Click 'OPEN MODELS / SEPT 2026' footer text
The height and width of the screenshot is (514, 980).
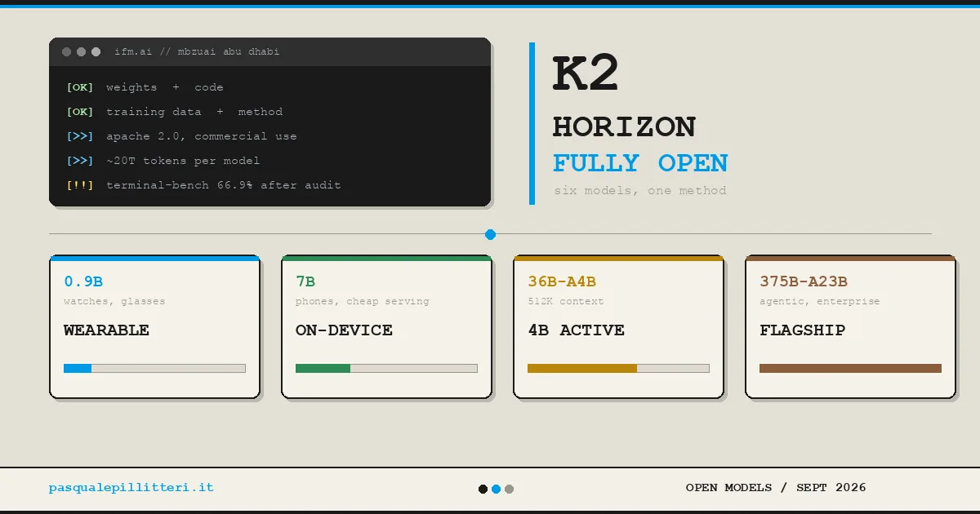[x=776, y=488]
